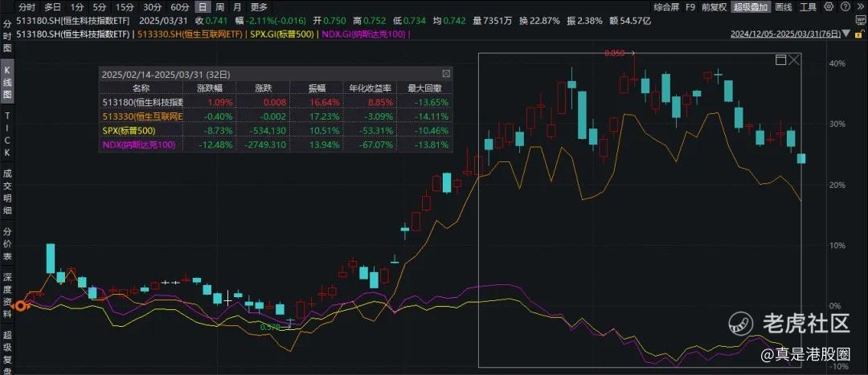This screenshot has height=375, width=868.
Task: Open the K线图 sidebar tab
Action: click(x=7, y=84)
